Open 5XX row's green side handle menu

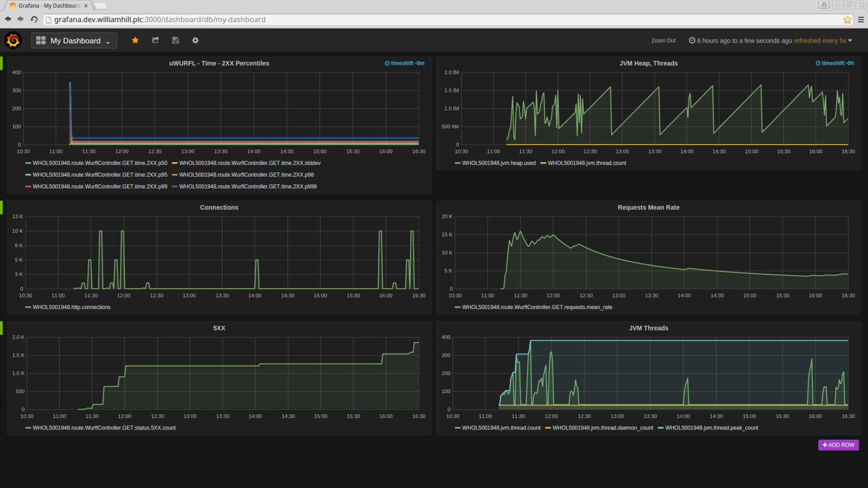click(x=1, y=328)
